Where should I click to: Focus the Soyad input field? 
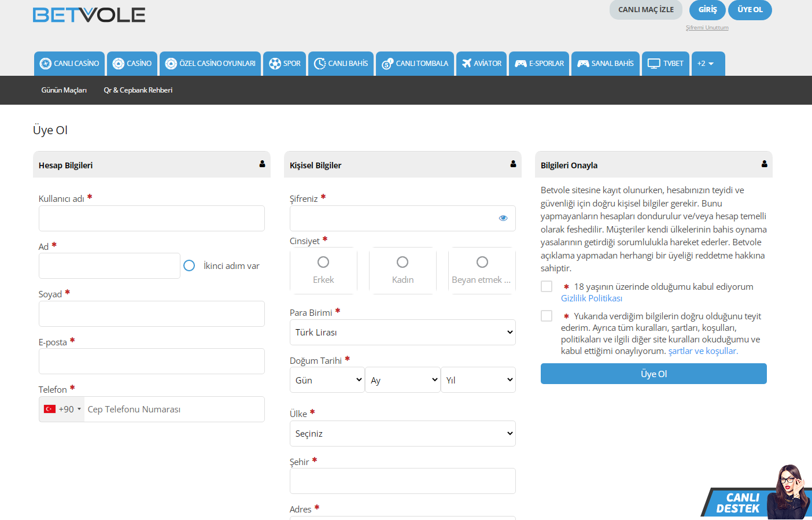click(152, 314)
